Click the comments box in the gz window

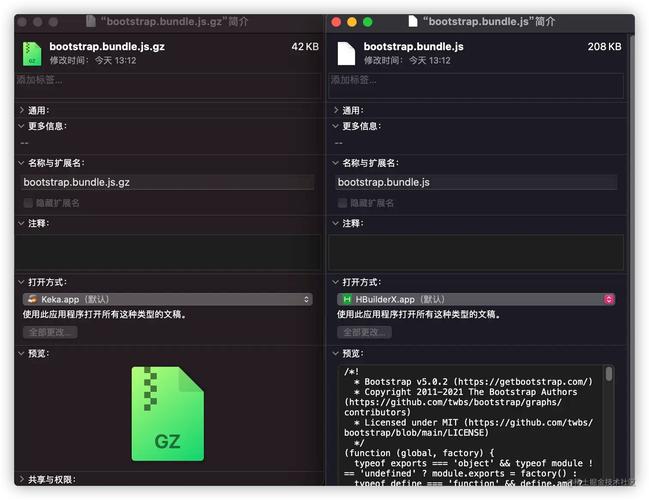(168, 253)
